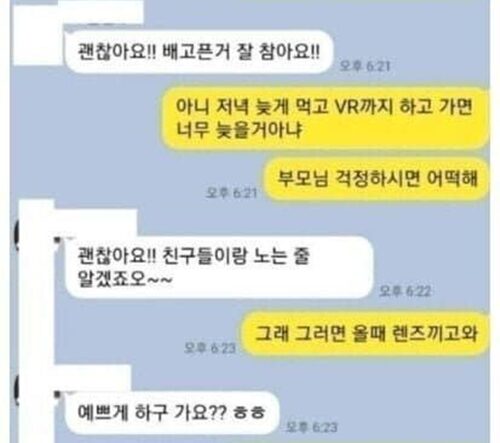Viewport: 500px width, 443px height.
Task: Tap the '배고픈거 잘 참아요' message bubble
Action: pyautogui.click(x=199, y=52)
